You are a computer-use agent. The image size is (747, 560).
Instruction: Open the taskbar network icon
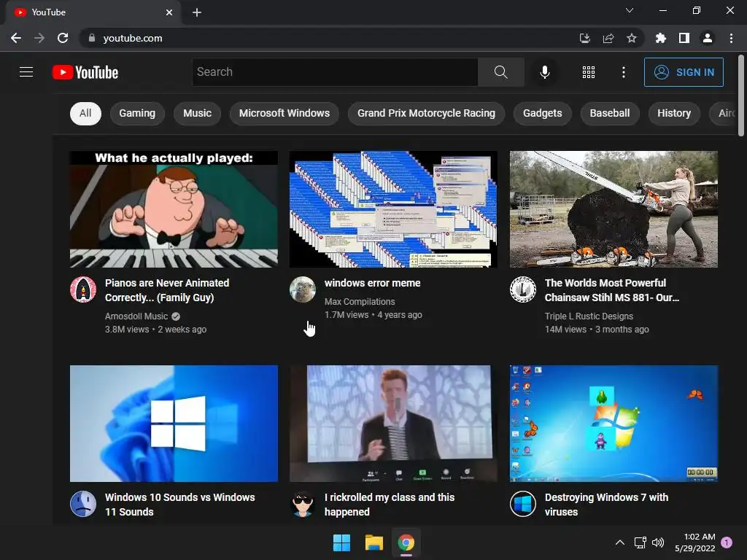[x=640, y=542]
